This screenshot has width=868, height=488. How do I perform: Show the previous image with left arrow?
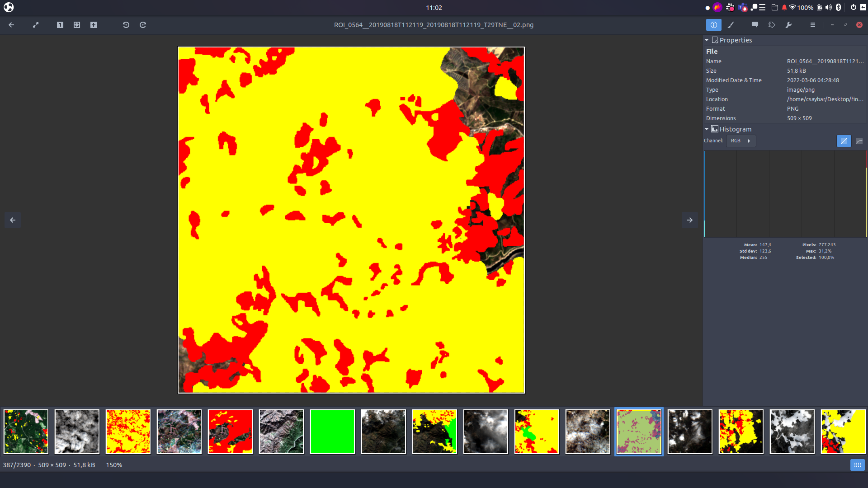click(13, 220)
